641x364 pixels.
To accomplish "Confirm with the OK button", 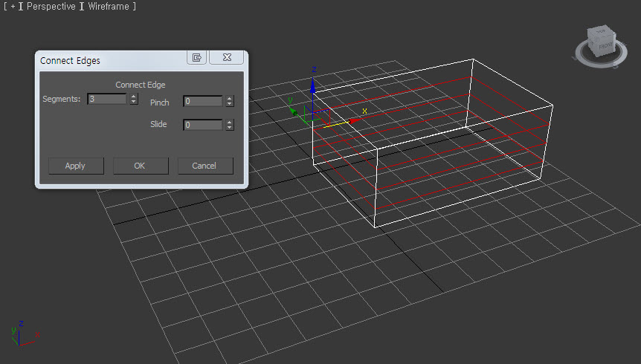I will point(140,166).
